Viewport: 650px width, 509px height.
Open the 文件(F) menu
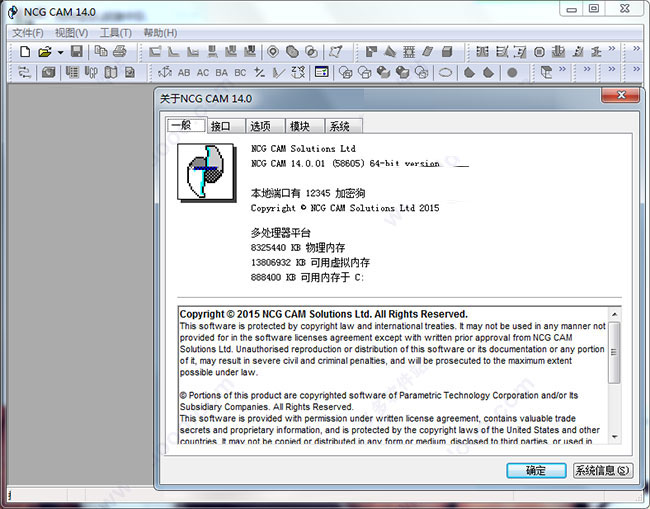[x=28, y=33]
